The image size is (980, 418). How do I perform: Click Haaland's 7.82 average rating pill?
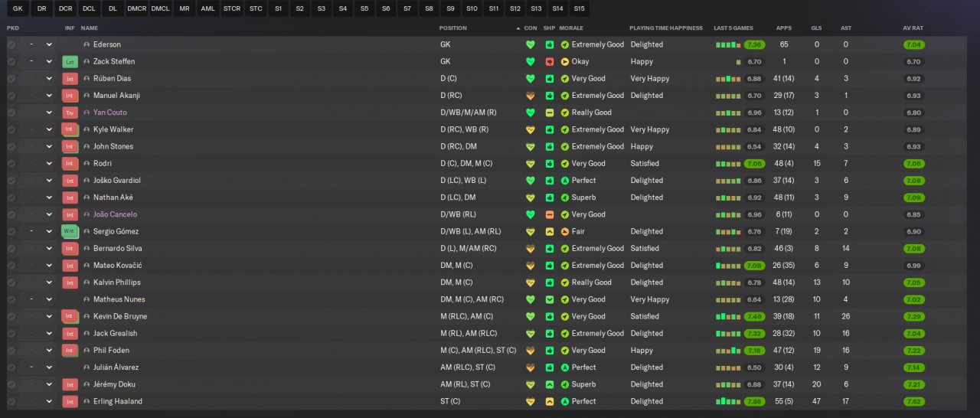(913, 401)
